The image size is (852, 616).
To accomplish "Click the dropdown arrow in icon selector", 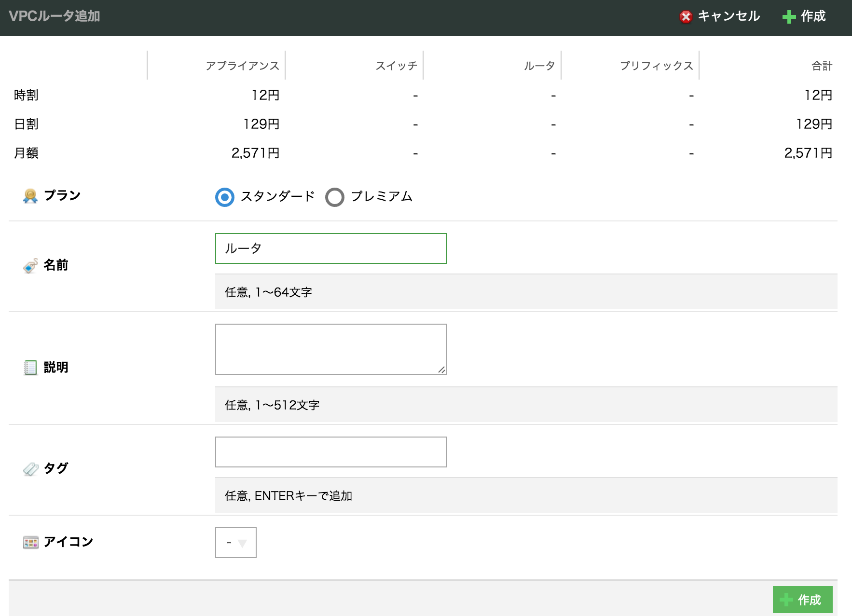I will (242, 543).
